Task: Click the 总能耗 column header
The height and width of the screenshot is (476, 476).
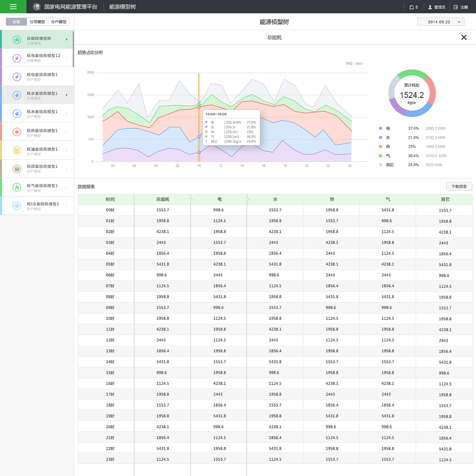Action: point(163,199)
